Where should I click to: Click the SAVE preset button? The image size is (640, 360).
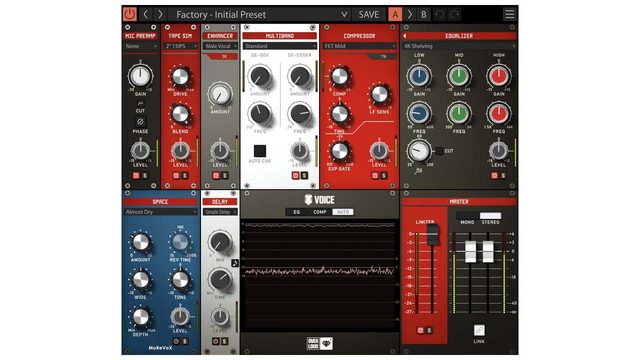click(x=368, y=15)
